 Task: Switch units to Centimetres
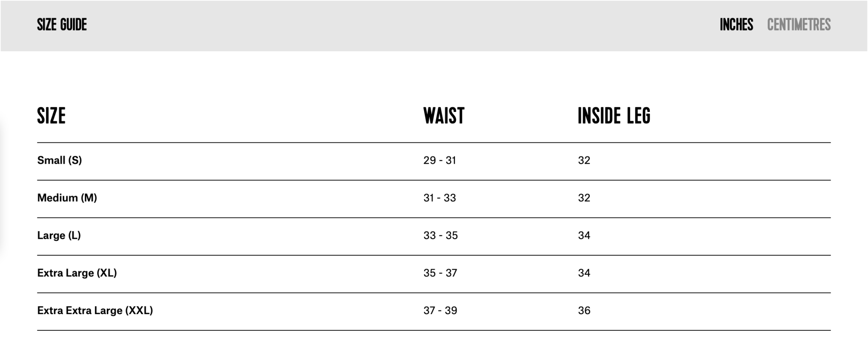[x=798, y=25]
